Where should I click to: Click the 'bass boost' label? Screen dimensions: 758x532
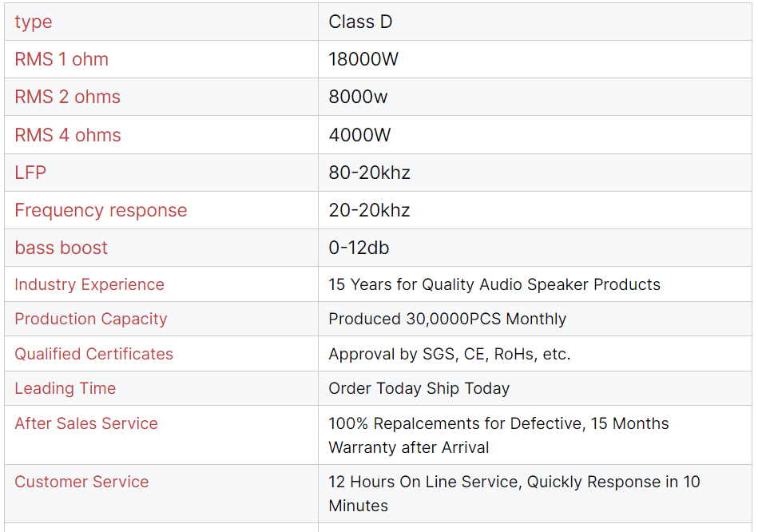(62, 248)
